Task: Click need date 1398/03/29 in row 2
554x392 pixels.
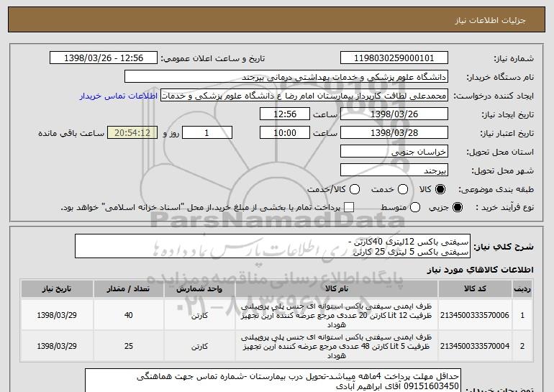Action: 57,346
